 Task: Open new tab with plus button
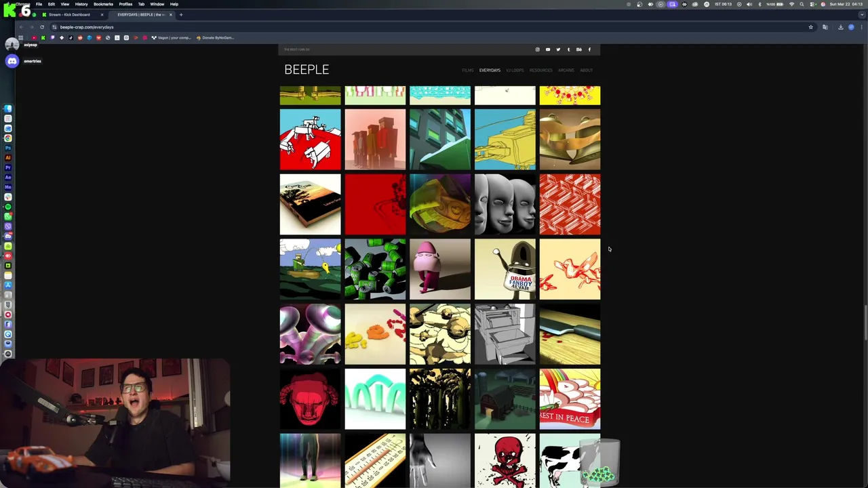click(181, 14)
